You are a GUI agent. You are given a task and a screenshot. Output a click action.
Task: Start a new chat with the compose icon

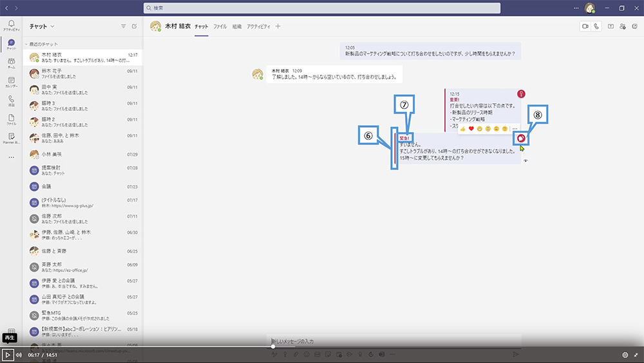(x=135, y=26)
